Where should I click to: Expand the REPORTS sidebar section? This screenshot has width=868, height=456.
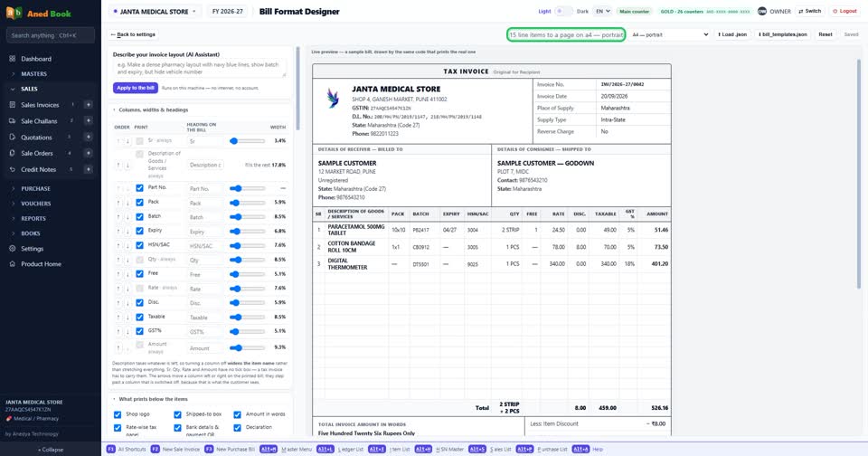[x=33, y=218]
